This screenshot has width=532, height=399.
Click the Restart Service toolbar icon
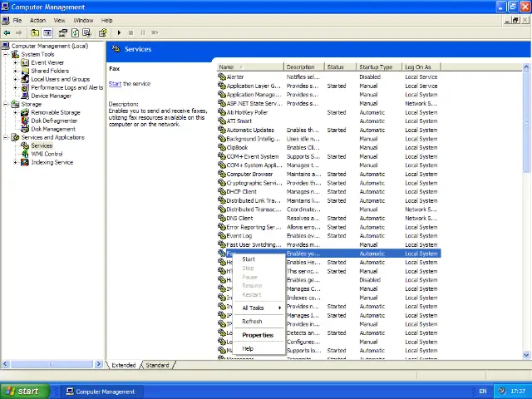click(155, 32)
